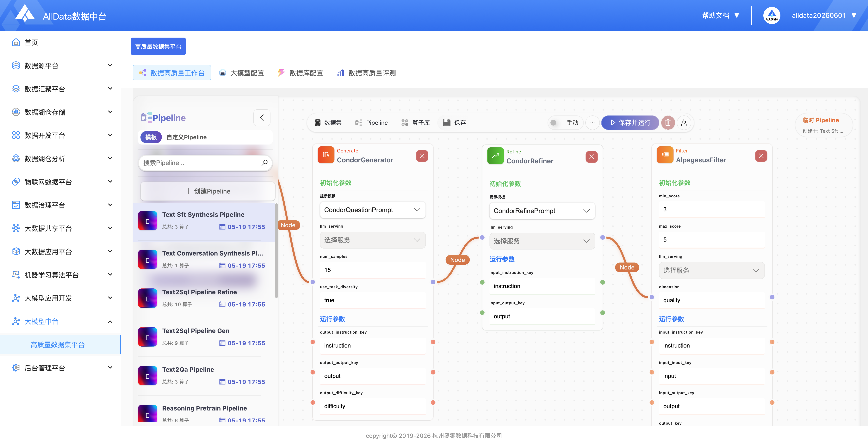Click the 物联网数据平台 sidebar icon
Image resolution: width=868 pixels, height=444 pixels.
coord(16,182)
